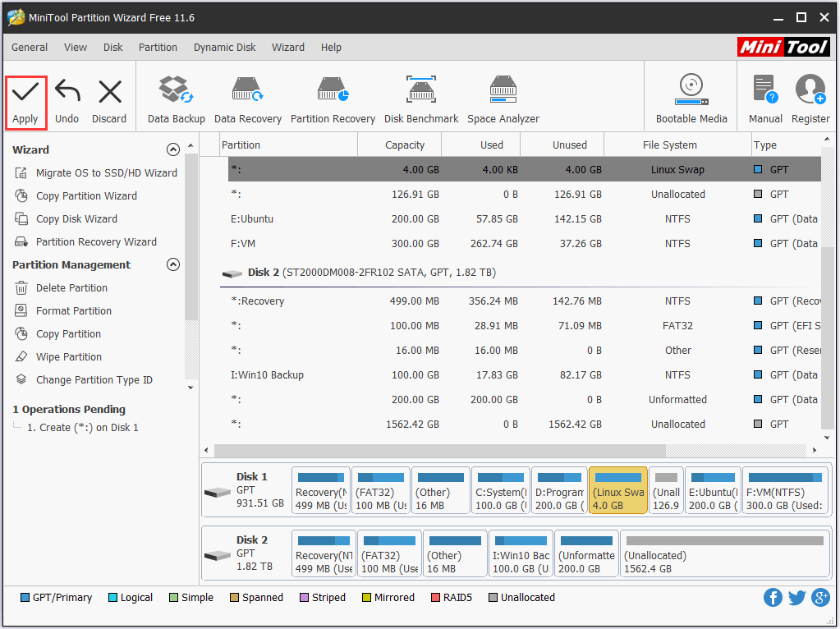Click Mirrored legend color swatch
The image size is (840, 629).
(x=366, y=598)
